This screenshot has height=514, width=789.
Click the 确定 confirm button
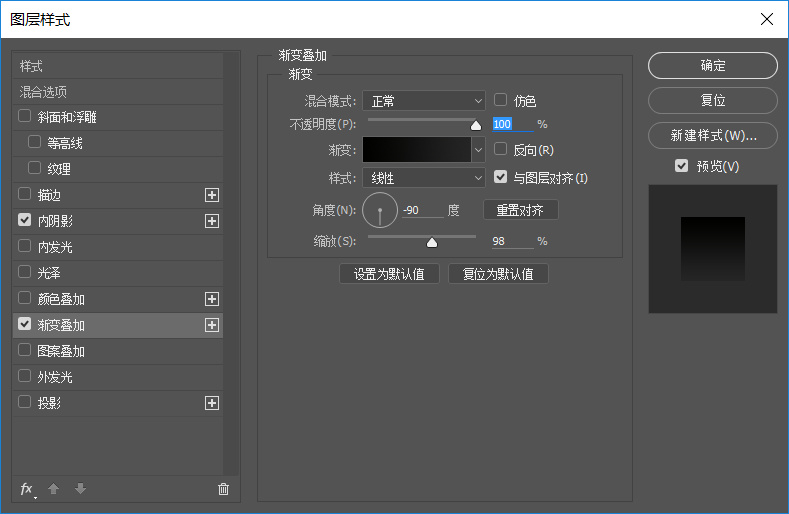coord(712,65)
